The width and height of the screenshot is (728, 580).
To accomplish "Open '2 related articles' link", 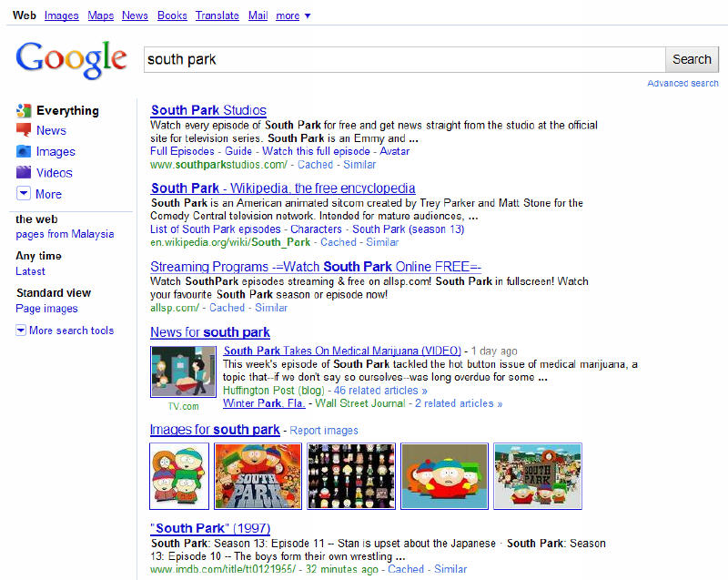I will [x=459, y=403].
